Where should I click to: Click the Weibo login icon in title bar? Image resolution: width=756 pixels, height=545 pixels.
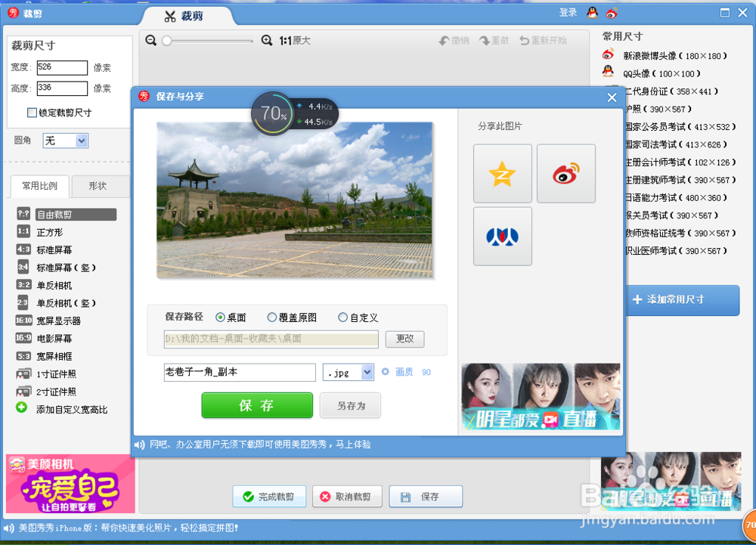[x=612, y=13]
